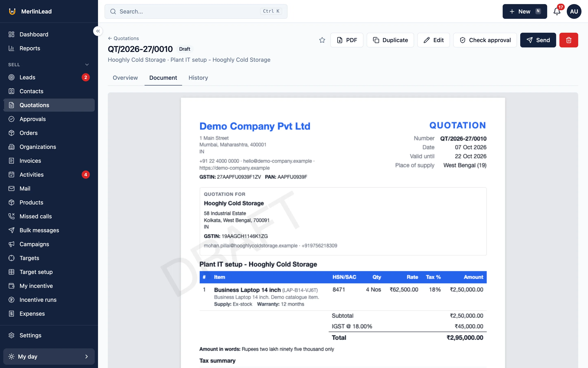Open the AU user avatar menu
The image size is (588, 368).
574,11
